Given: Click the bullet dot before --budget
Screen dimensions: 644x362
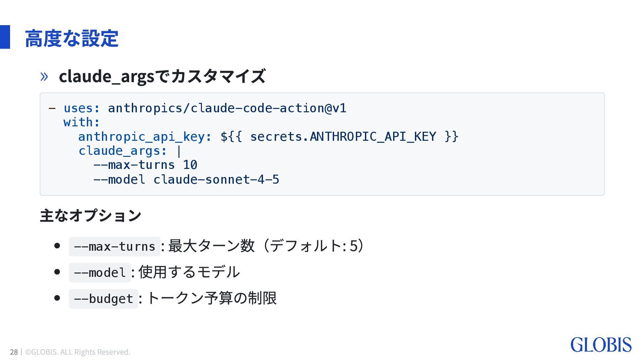Looking at the screenshot, I should (57, 298).
